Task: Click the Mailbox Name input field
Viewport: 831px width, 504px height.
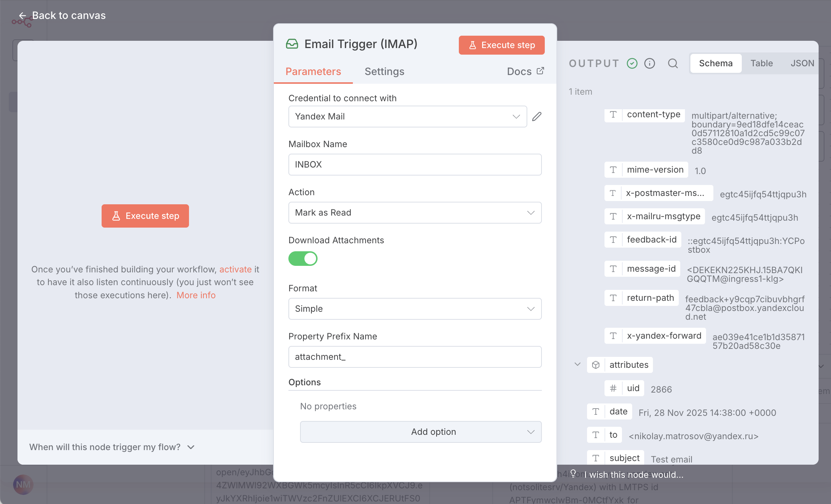Action: pyautogui.click(x=415, y=165)
